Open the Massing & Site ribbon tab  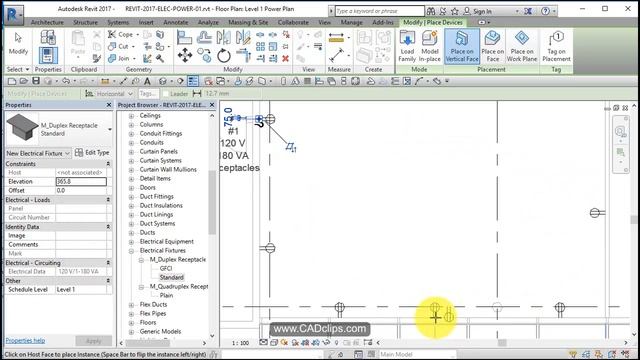click(248, 22)
